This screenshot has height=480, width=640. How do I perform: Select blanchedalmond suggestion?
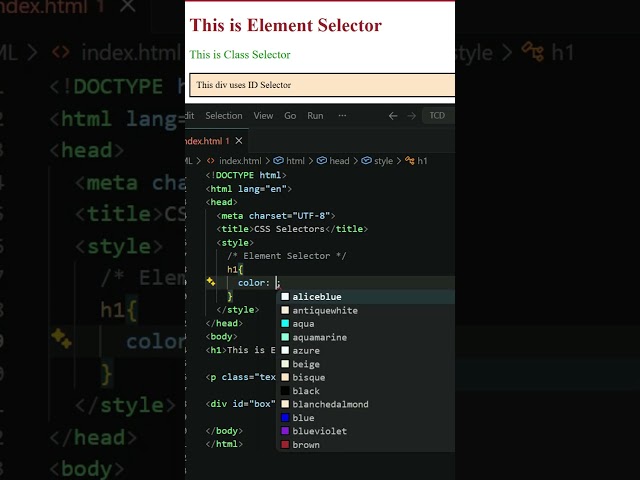click(366, 404)
